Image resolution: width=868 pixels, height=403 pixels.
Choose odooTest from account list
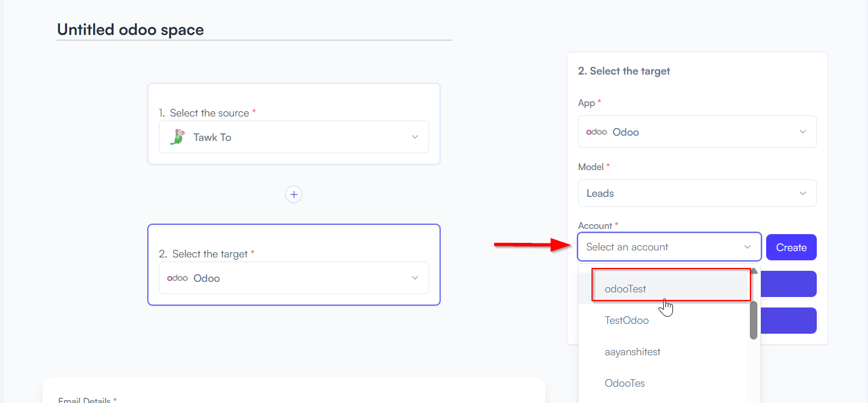pyautogui.click(x=662, y=289)
